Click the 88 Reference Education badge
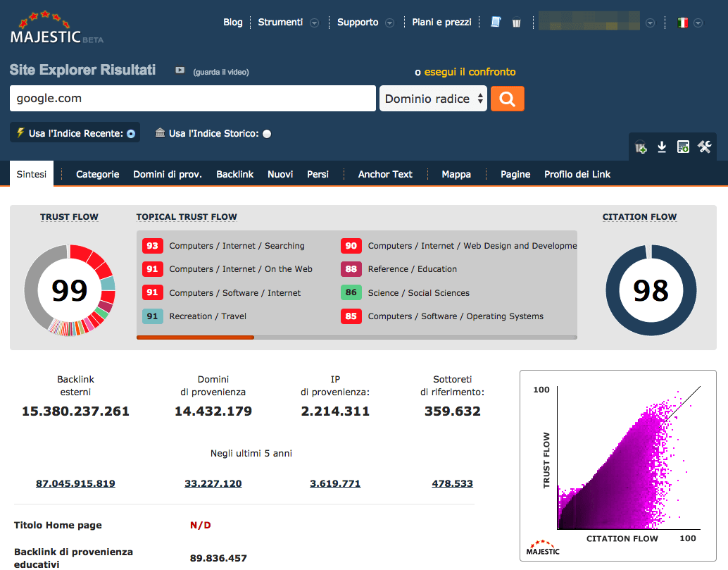The height and width of the screenshot is (570, 728). tap(351, 269)
